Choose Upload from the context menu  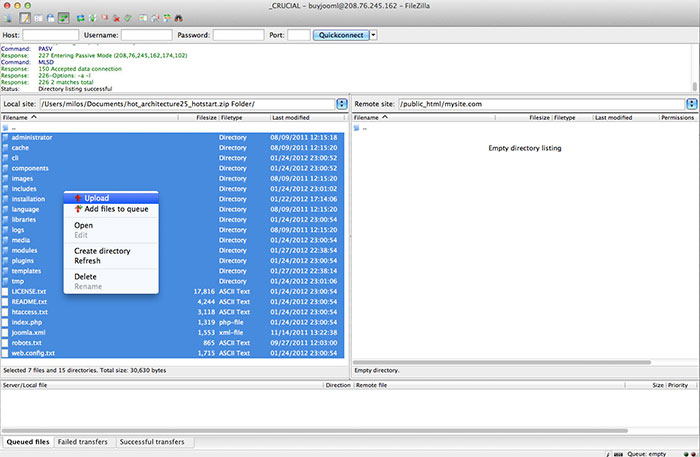coord(111,198)
